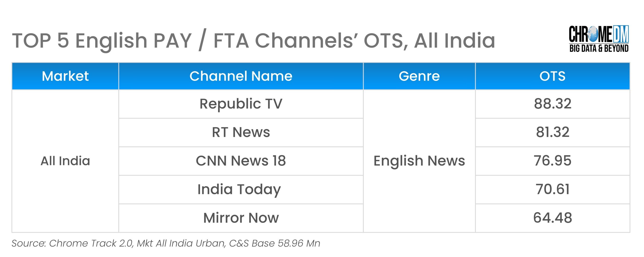
Task: Click the BIG DATA & BEYOND tagline
Action: coord(599,48)
